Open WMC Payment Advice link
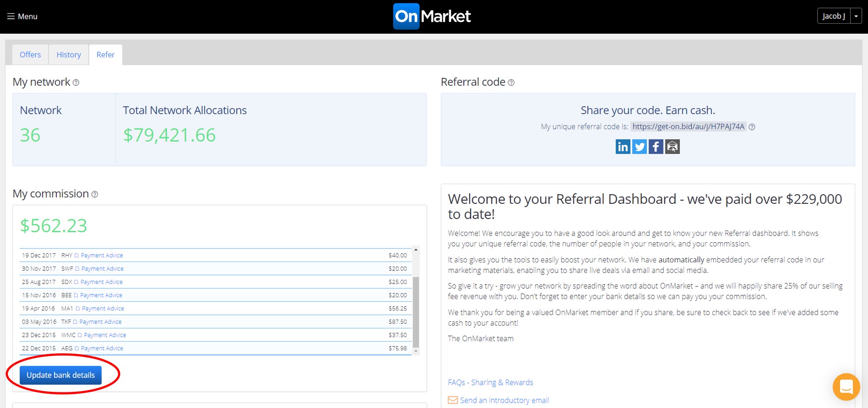The height and width of the screenshot is (408, 868). coord(105,335)
